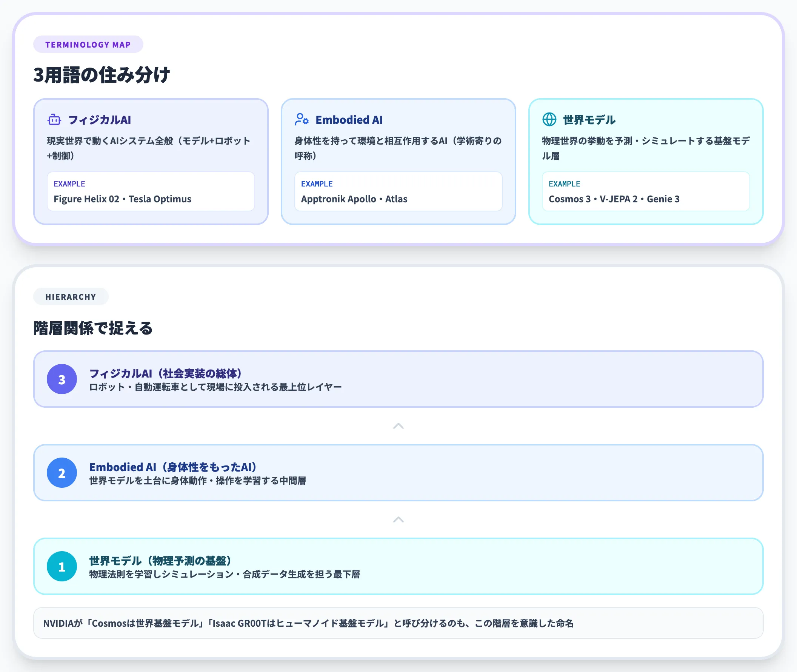Click the chevron between layers 3 and 2

click(398, 426)
